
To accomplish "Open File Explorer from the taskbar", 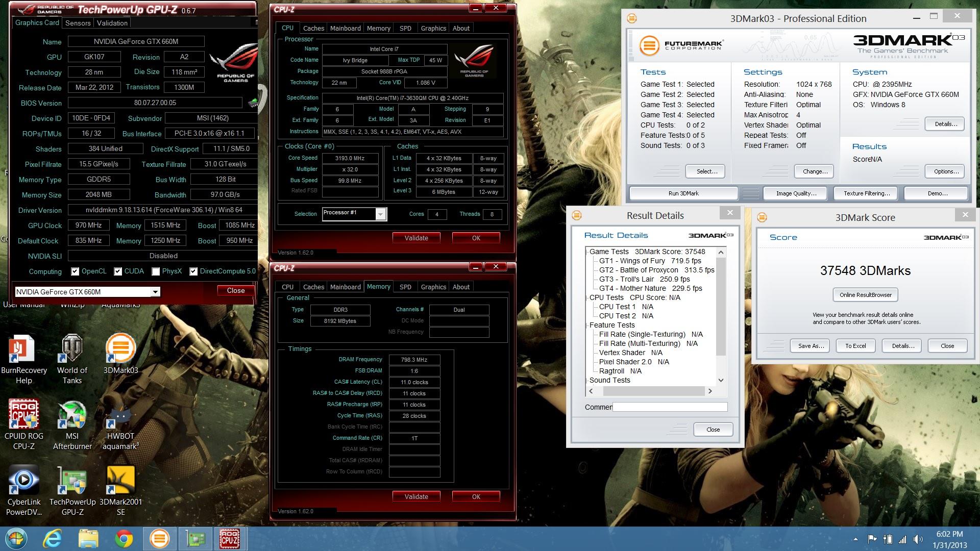I will (88, 539).
